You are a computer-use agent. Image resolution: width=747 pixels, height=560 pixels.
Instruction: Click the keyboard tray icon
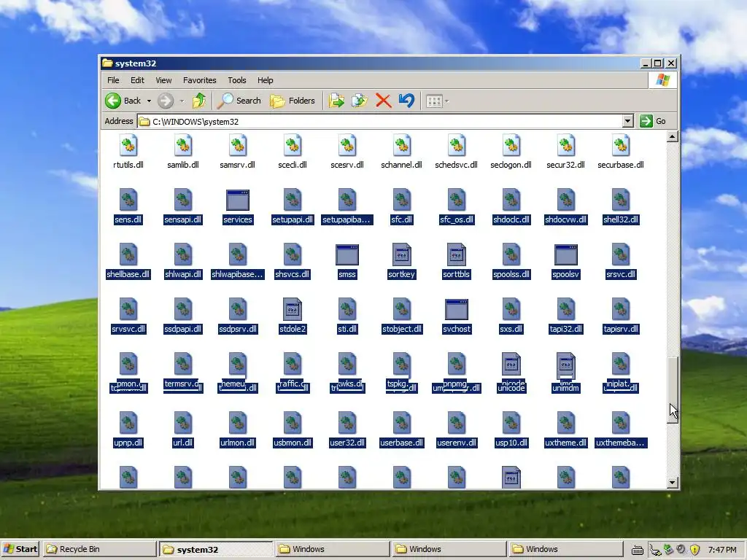[638, 551]
